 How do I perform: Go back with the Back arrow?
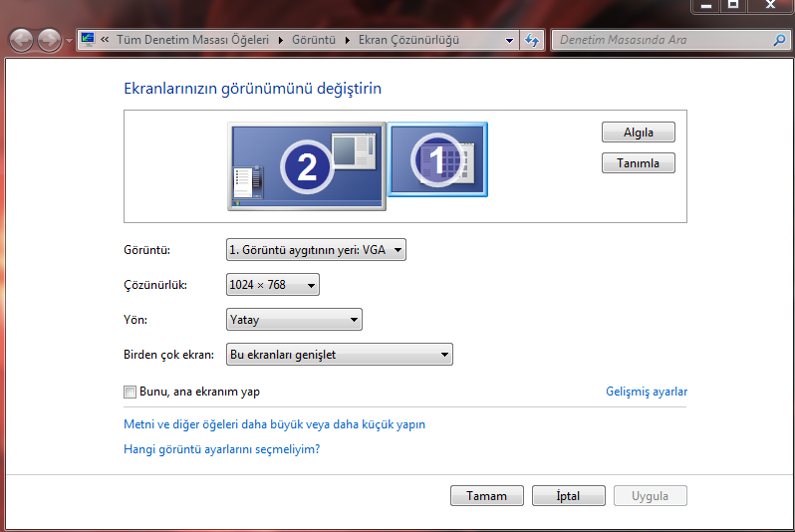point(21,40)
